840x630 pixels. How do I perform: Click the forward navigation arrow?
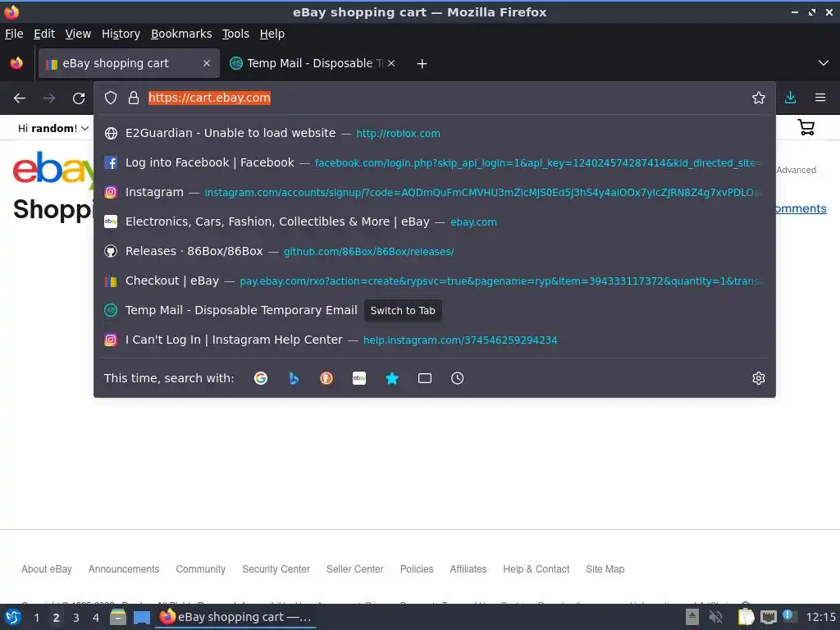click(49, 98)
